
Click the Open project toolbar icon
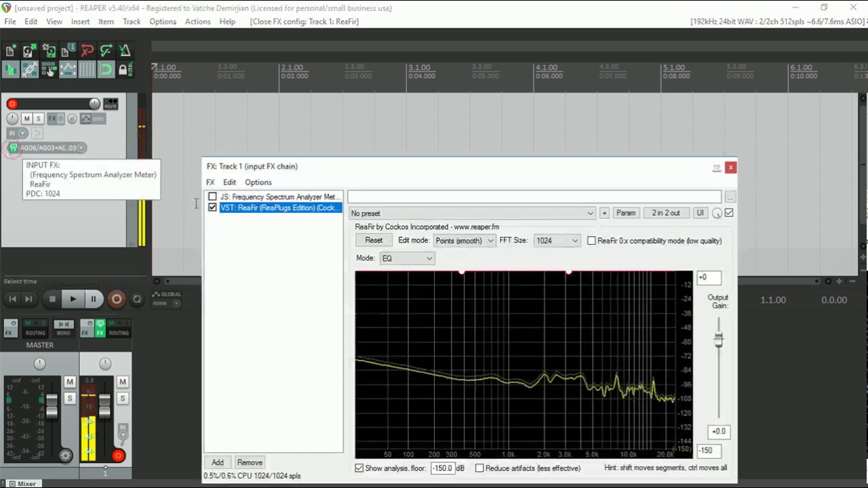(30, 51)
